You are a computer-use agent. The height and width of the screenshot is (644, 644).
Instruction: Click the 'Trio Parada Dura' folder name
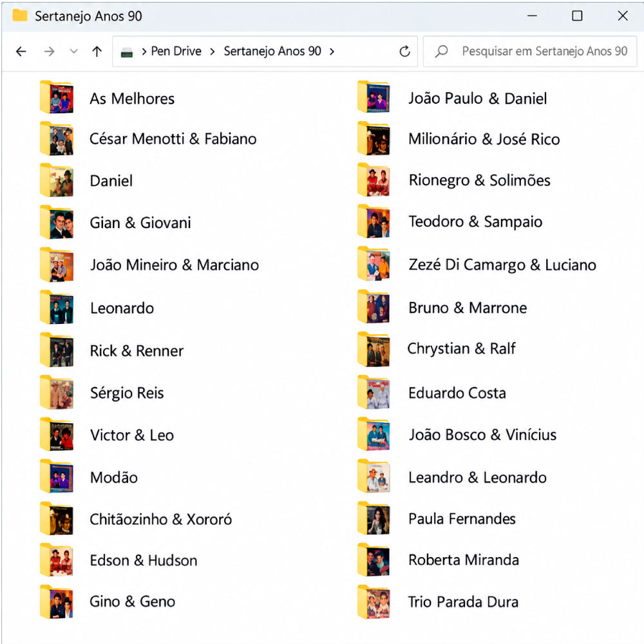point(463,602)
